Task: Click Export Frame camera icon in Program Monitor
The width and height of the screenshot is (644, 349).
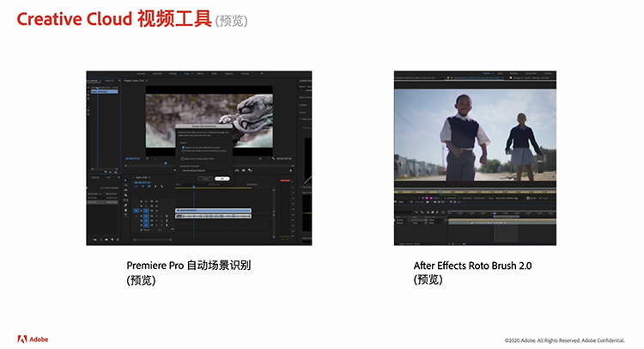Action: (244, 170)
